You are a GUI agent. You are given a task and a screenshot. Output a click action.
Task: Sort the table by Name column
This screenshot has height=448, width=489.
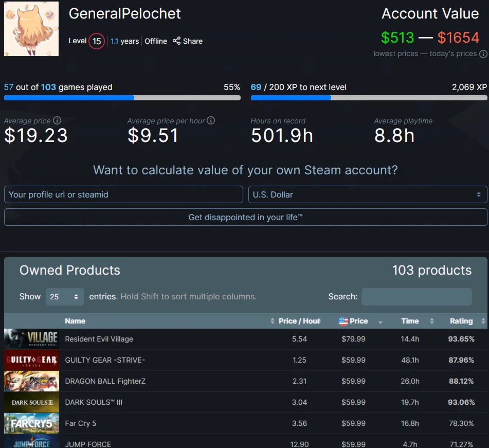click(x=75, y=321)
